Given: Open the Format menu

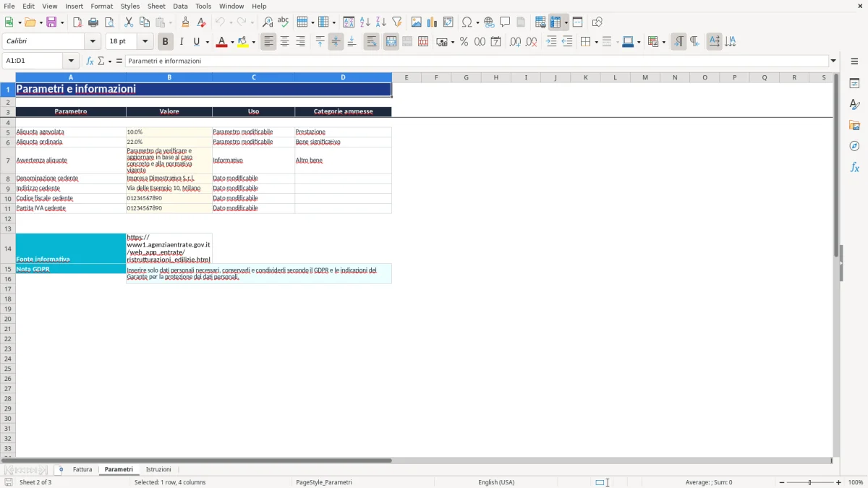Looking at the screenshot, I should coord(102,6).
